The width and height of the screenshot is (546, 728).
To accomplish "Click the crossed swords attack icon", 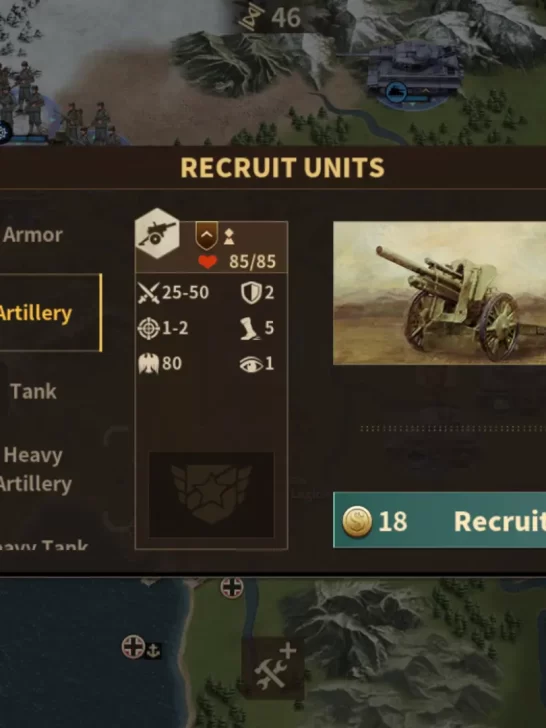I will coord(149,292).
